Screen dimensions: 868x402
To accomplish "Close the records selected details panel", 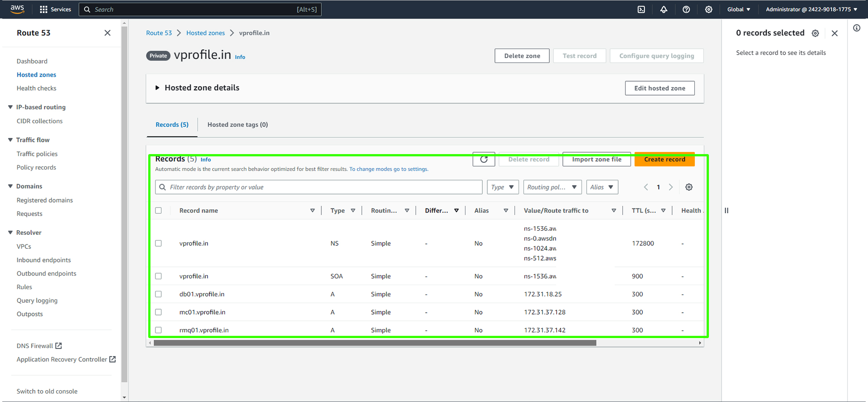I will coord(834,33).
